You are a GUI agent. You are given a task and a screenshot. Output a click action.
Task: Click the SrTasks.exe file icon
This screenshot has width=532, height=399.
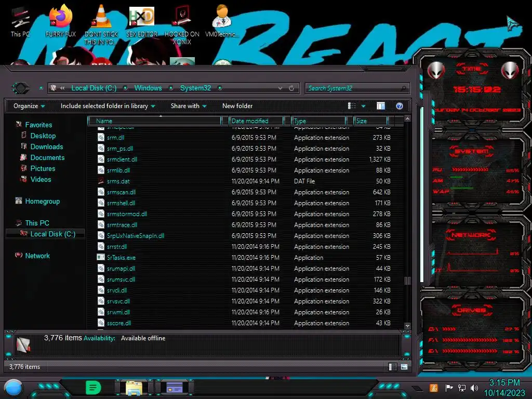pos(101,257)
